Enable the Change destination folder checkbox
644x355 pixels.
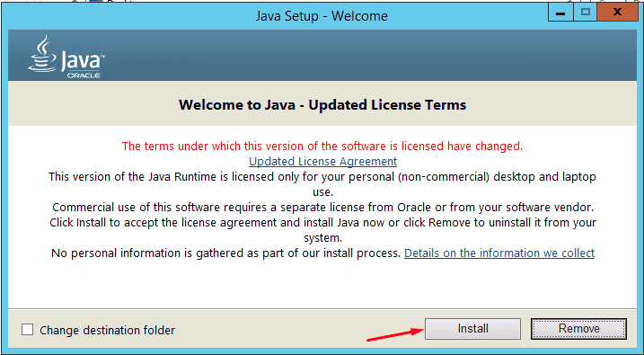coord(28,330)
